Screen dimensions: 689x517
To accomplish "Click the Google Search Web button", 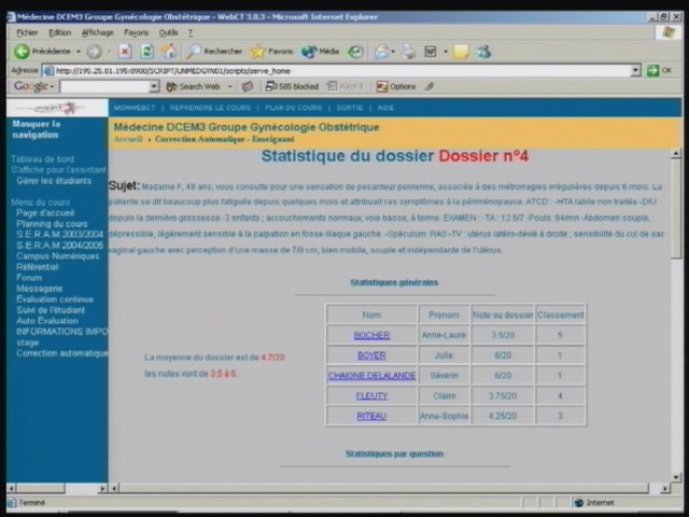I will [193, 87].
